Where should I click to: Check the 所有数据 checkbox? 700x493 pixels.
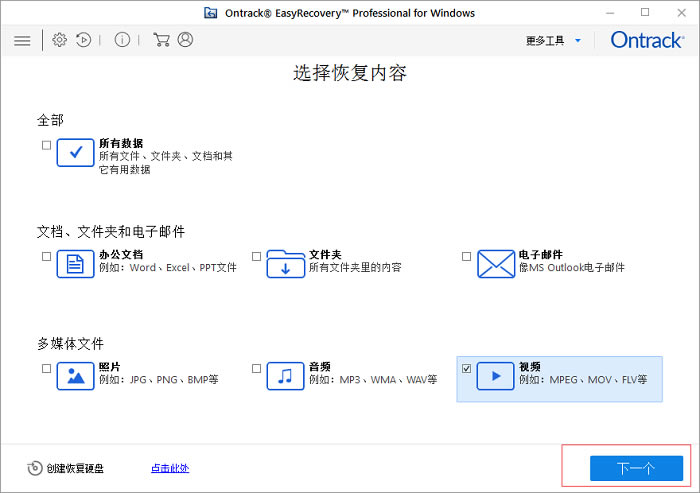click(46, 145)
